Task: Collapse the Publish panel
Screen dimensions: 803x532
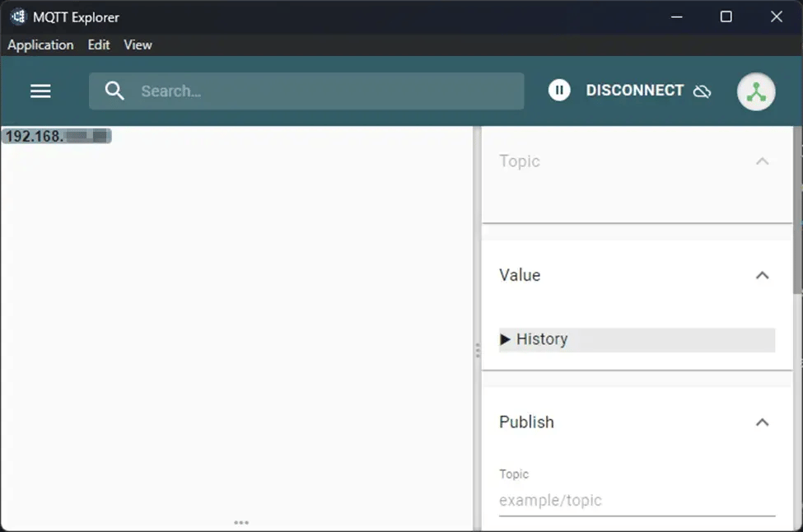Action: 762,422
